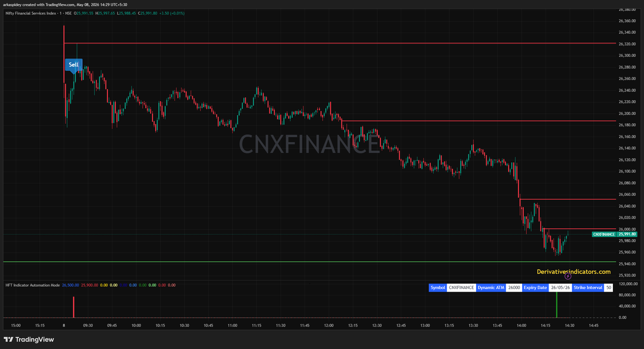Click the red volume bar near 09:30

coord(74,307)
